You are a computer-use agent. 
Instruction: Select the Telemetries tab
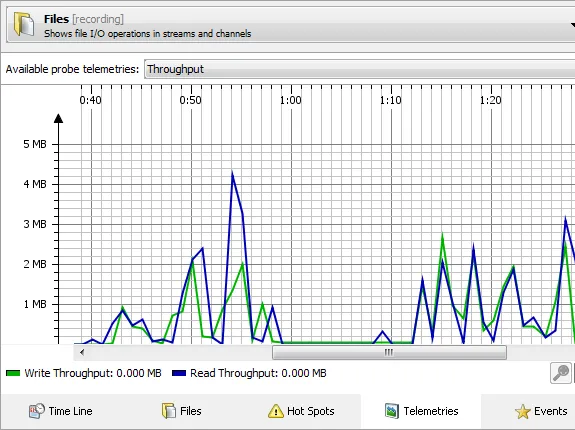(421, 411)
